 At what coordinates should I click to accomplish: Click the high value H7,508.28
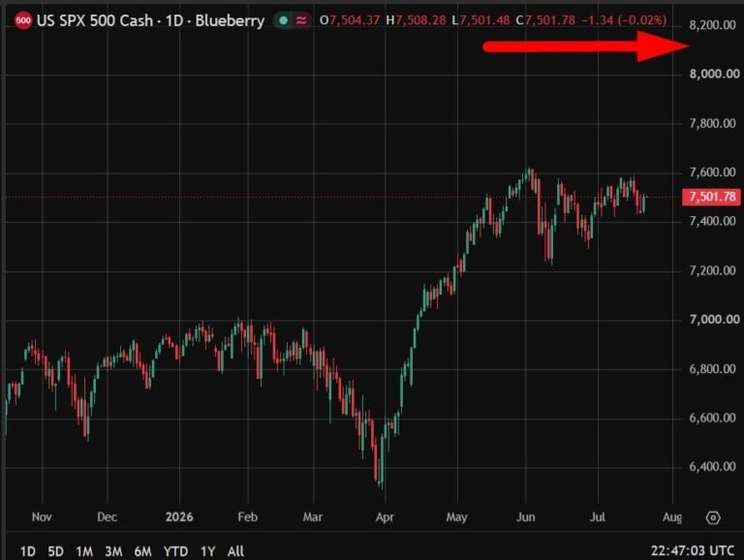pyautogui.click(x=416, y=20)
